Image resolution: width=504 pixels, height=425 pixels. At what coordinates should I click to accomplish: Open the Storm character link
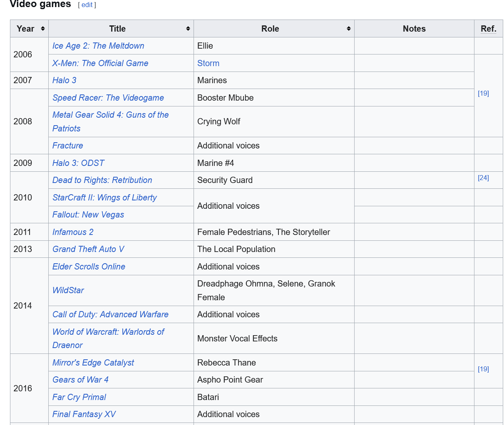(x=208, y=63)
